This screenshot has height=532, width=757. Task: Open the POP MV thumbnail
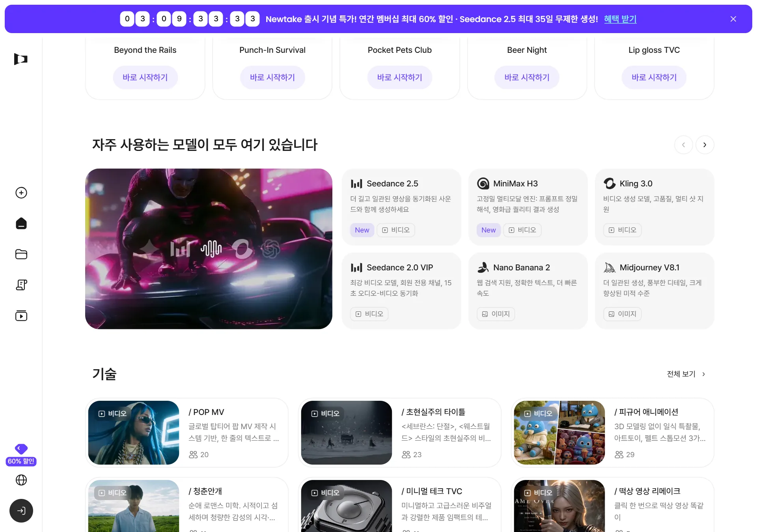[134, 433]
